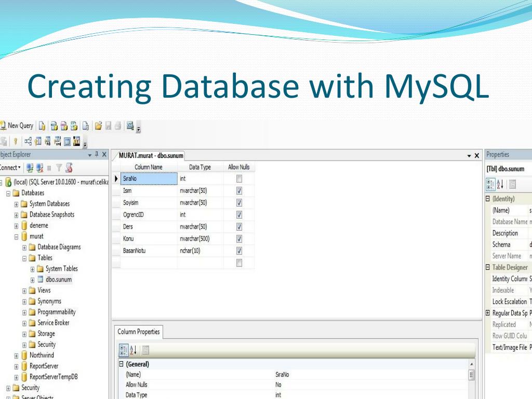The width and height of the screenshot is (532, 399).
Task: Click the SQL Server Compact Query icon
Action: (x=86, y=126)
